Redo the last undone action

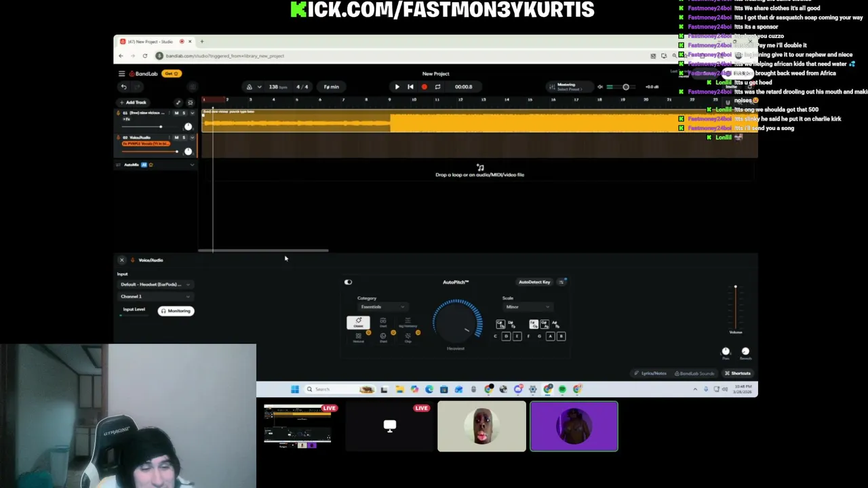point(137,87)
